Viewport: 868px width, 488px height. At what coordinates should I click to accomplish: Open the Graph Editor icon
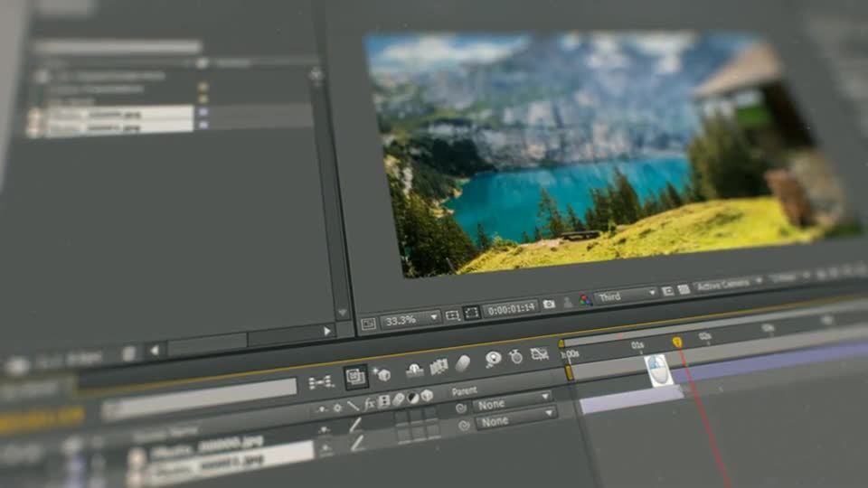[x=539, y=353]
